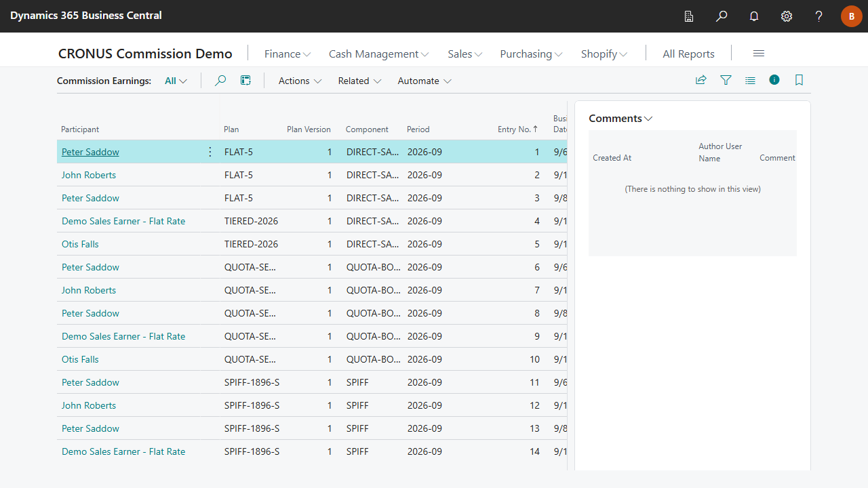This screenshot has height=488, width=868.
Task: Click the search magnifier in the top bar
Action: (722, 16)
